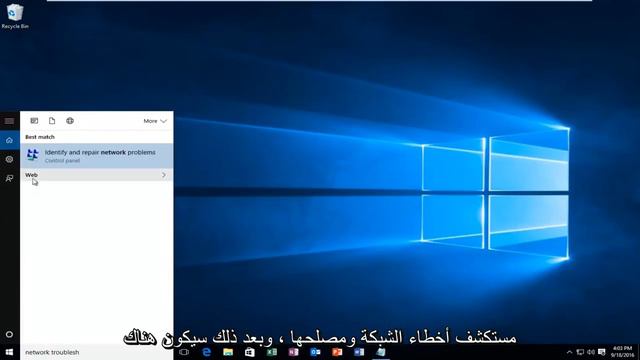This screenshot has width=640, height=360.
Task: Open the Recycle Bin desktop icon
Action: pos(15,16)
